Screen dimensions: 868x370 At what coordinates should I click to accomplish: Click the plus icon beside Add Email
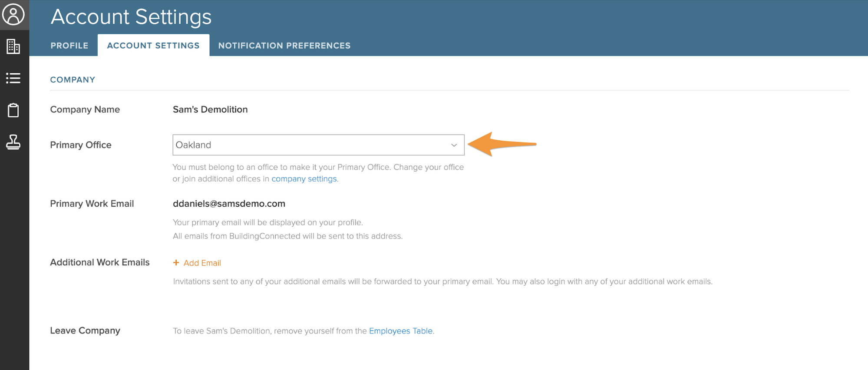click(x=176, y=263)
